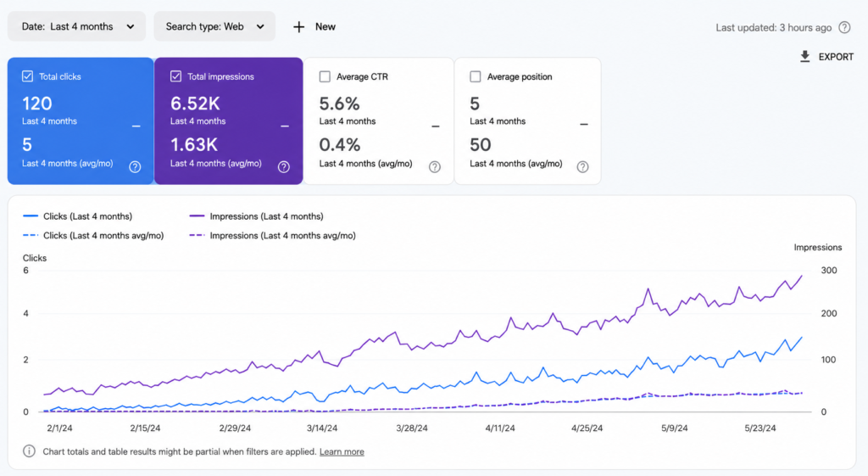Click the 4/11/24 date on chart axis

pos(500,428)
